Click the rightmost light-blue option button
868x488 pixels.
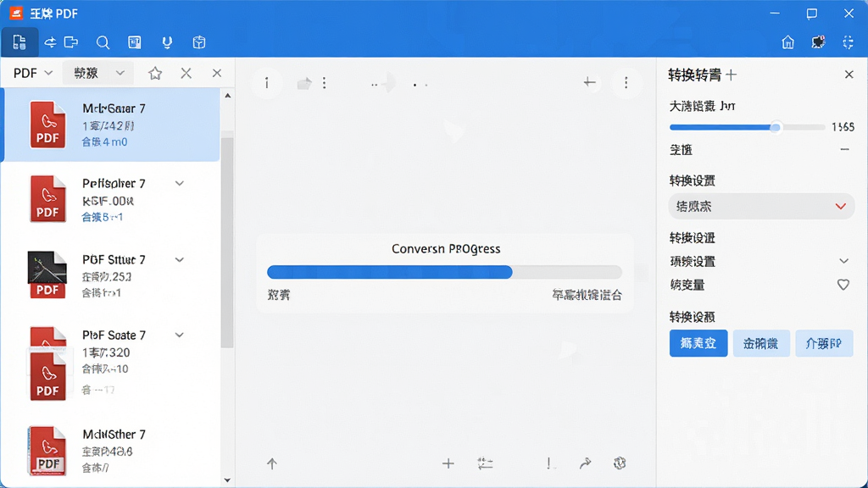pos(824,344)
